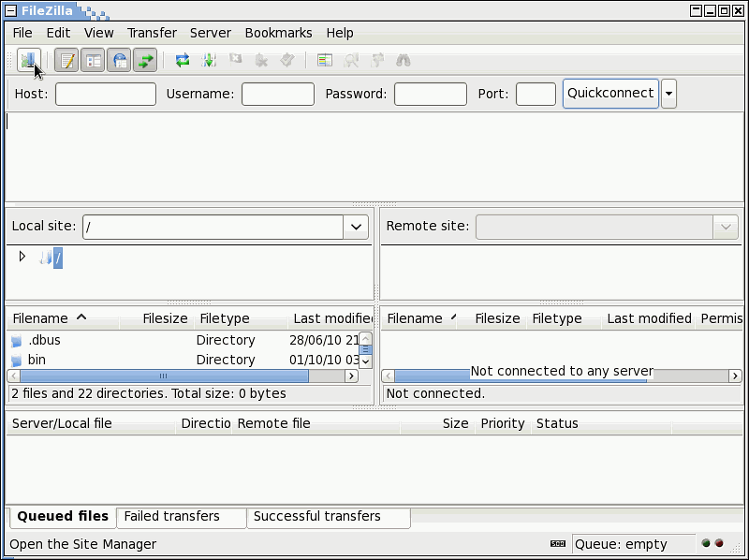Click the local Filetype column header
The image size is (749, 560).
[x=242, y=318]
